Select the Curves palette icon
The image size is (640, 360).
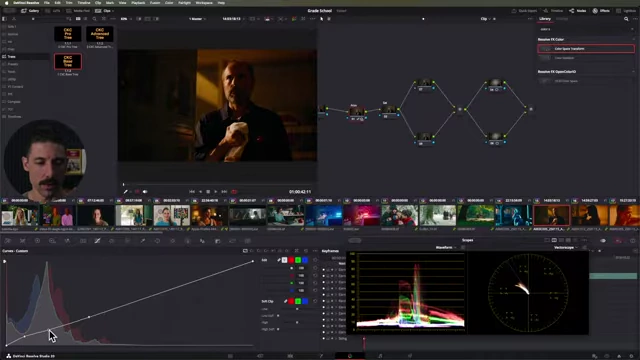tap(98, 241)
